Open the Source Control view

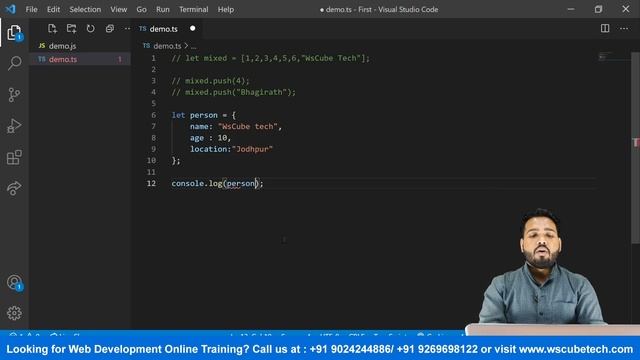point(14,94)
